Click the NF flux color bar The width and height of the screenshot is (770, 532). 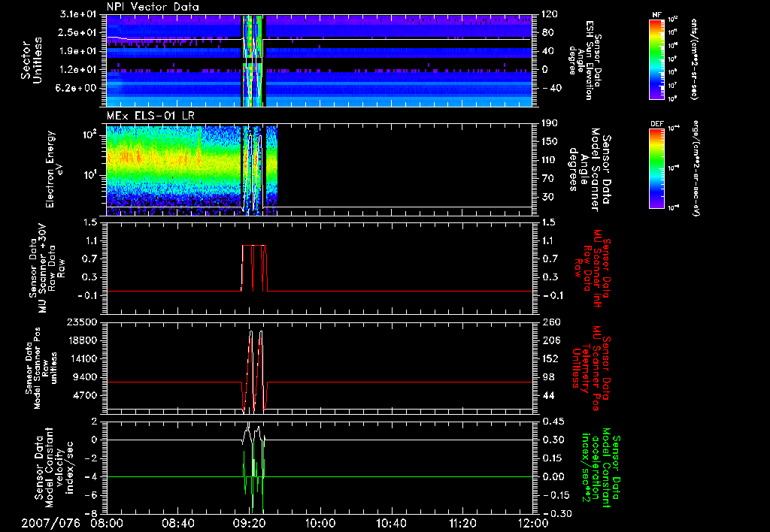(656, 59)
